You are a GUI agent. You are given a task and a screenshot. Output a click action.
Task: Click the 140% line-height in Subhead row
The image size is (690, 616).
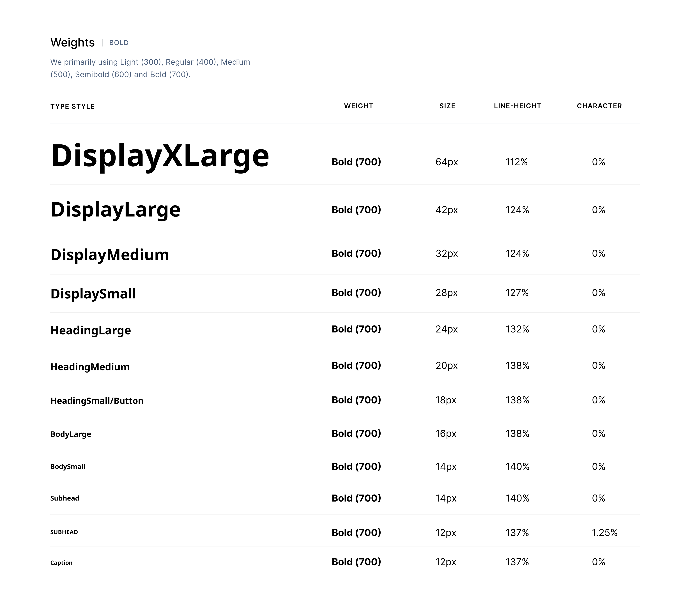tap(517, 499)
